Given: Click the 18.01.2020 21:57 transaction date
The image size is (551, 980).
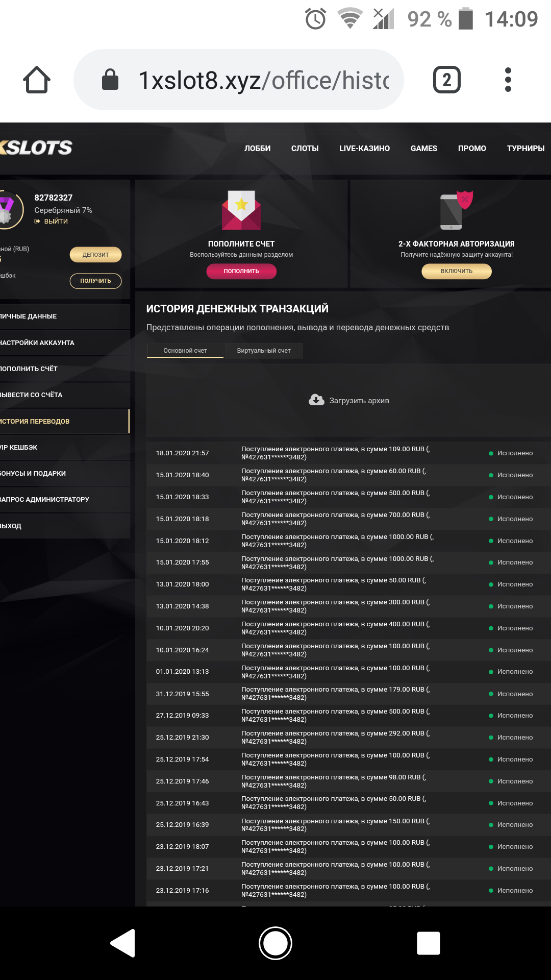Looking at the screenshot, I should point(183,453).
